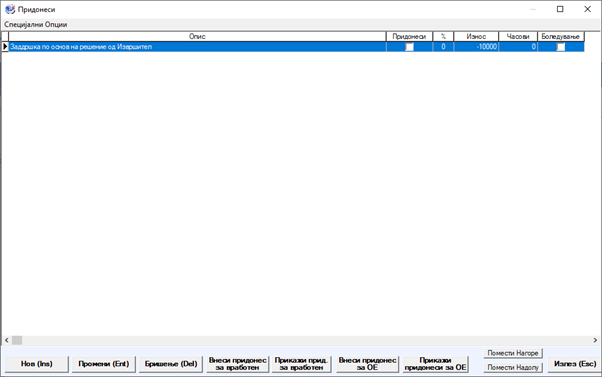
Task: Maximize the Придонеси window
Action: pos(560,9)
